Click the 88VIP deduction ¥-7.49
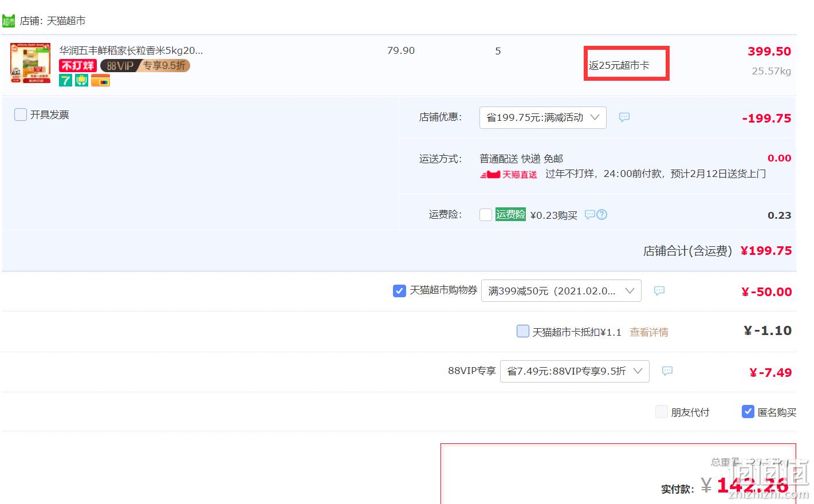Screen dimensions: 814x504 [770, 373]
